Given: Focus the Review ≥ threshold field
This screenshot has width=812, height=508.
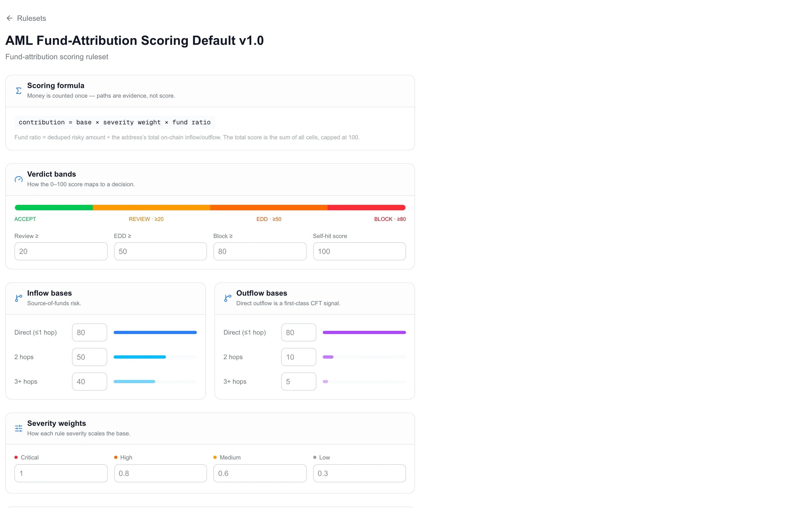Looking at the screenshot, I should (x=61, y=251).
